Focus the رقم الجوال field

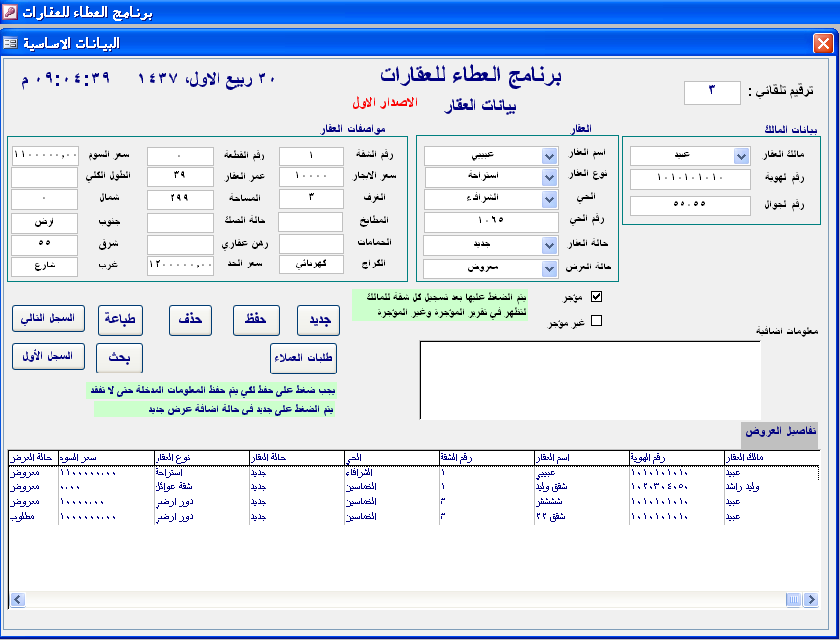pos(690,205)
